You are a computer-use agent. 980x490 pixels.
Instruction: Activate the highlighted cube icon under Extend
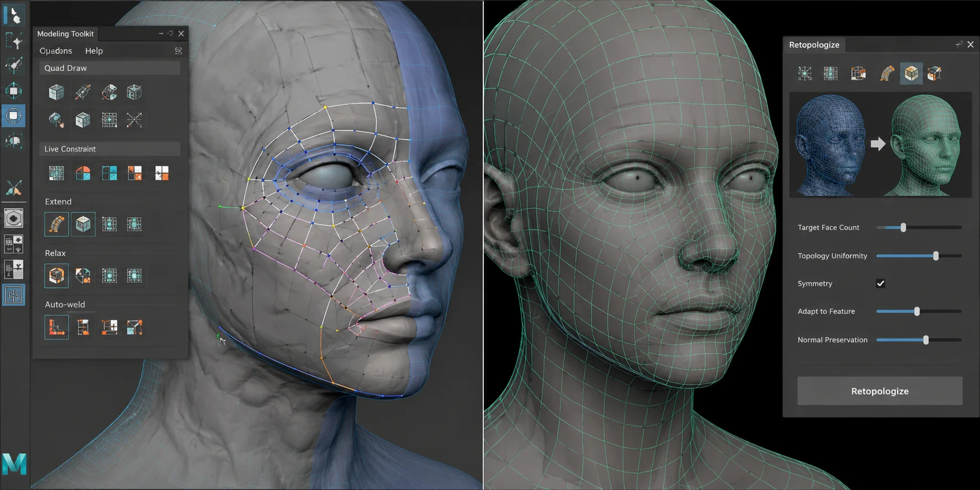(83, 224)
